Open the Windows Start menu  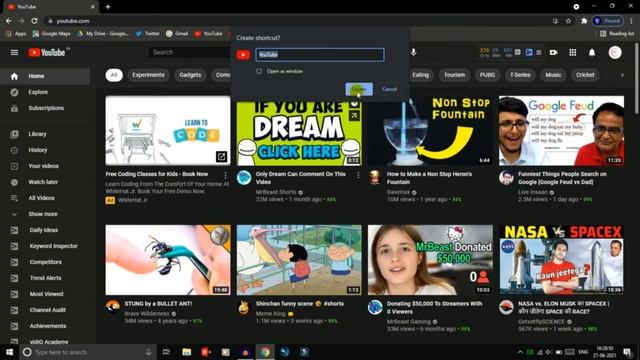click(9, 352)
